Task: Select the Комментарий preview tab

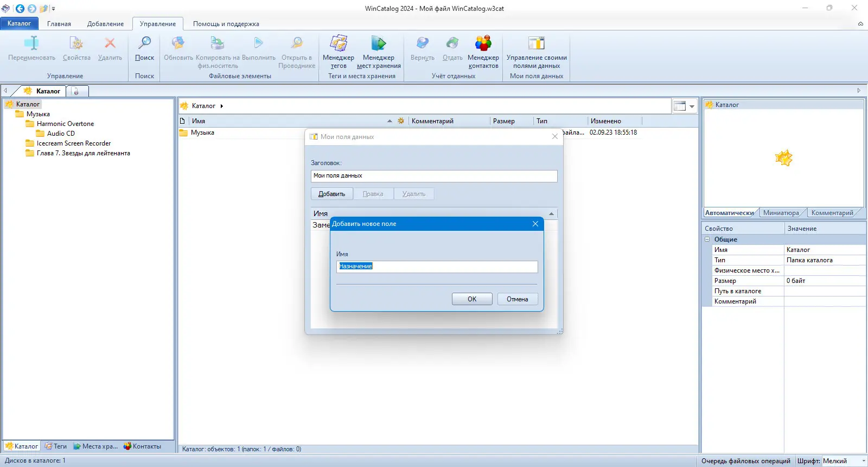Action: coord(832,213)
